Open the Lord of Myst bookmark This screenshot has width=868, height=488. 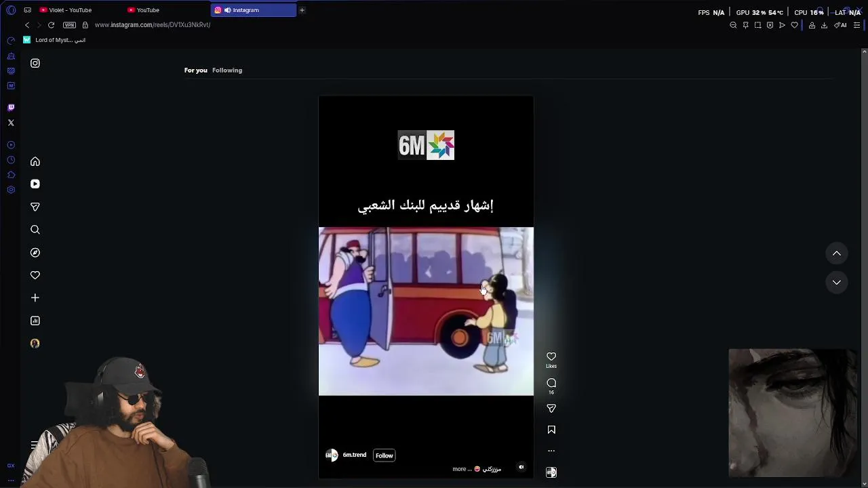coord(54,40)
